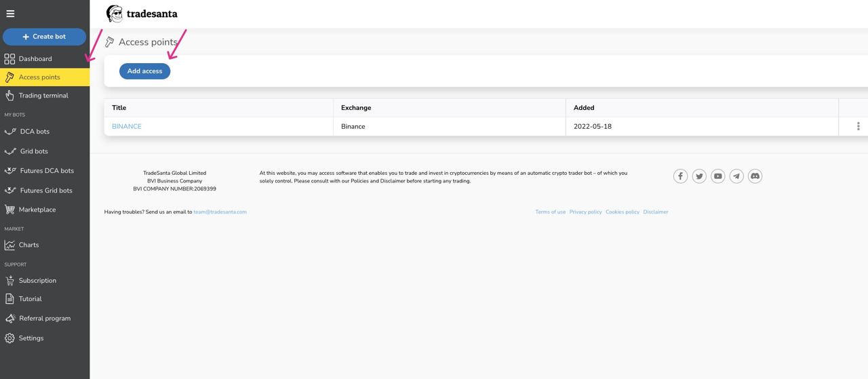Viewport: 868px width, 379px height.
Task: Open the Disclaimer link
Action: tap(656, 212)
